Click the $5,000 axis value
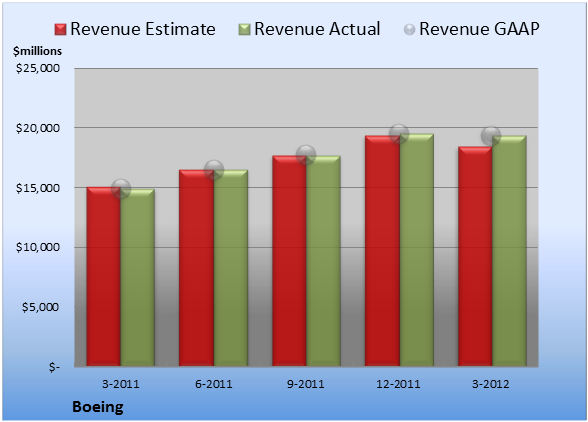This screenshot has height=422, width=588. 40,307
